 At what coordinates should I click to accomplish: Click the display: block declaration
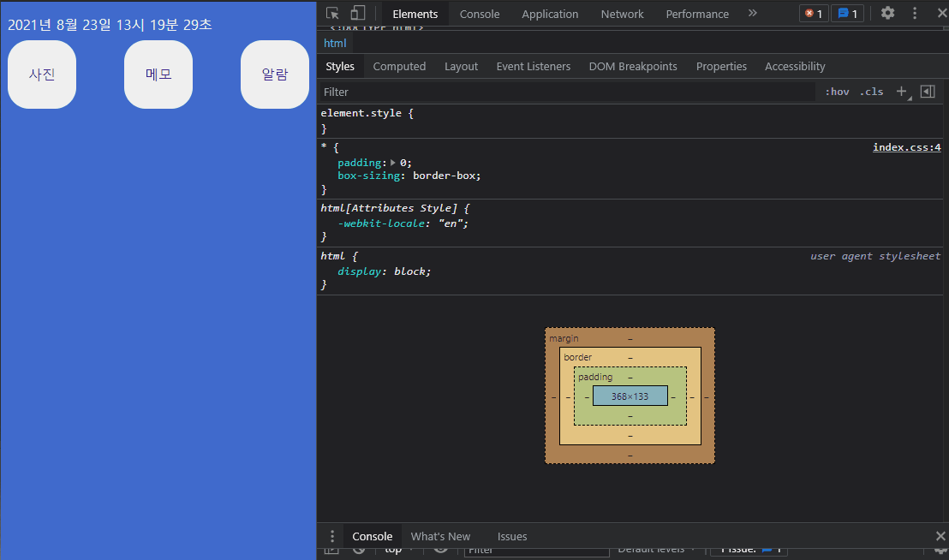tap(384, 271)
